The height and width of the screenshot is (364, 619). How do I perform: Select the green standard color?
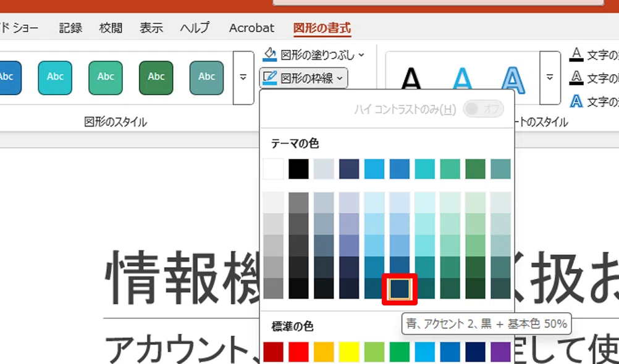(x=400, y=352)
